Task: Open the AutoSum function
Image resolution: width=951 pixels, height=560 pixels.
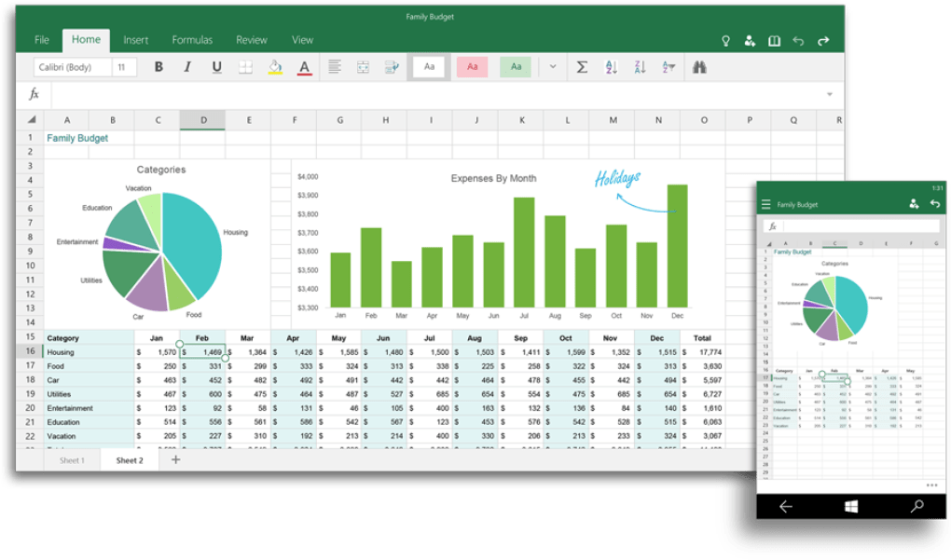Action: (x=583, y=66)
